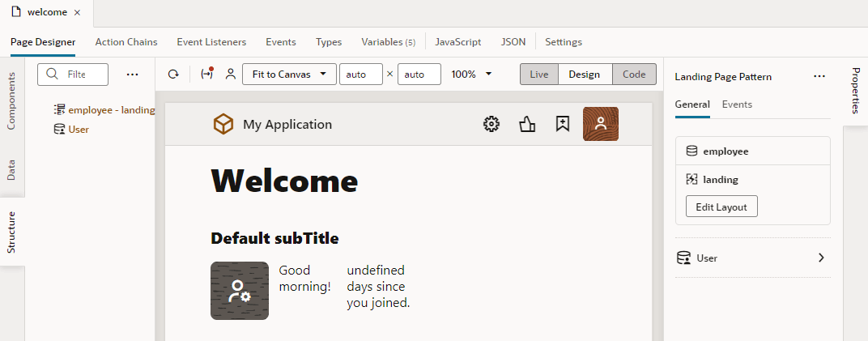868x341 pixels.
Task: Select the Welcome heading on canvas
Action: click(284, 180)
